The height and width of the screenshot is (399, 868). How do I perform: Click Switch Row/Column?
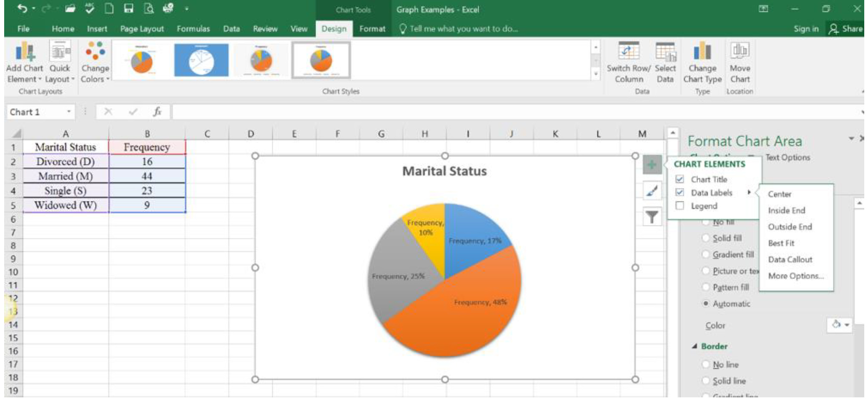pos(628,63)
